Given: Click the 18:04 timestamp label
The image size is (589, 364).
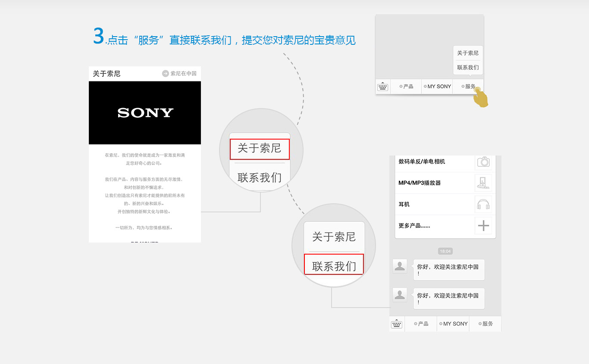Looking at the screenshot, I should tap(445, 251).
